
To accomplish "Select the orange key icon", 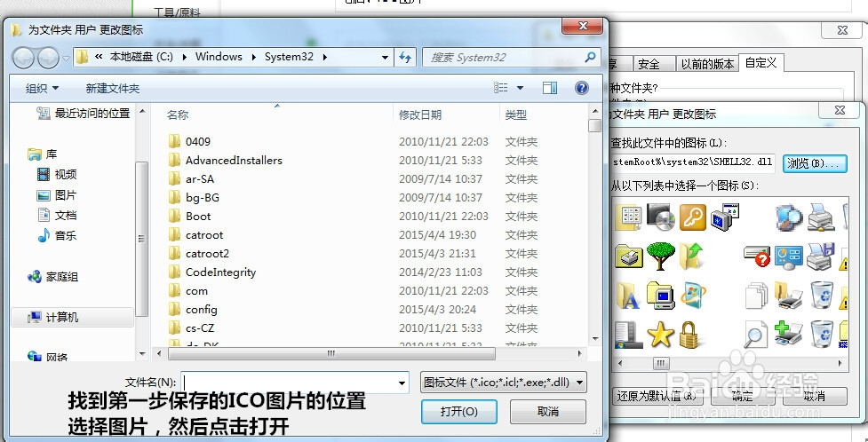I will 692,217.
